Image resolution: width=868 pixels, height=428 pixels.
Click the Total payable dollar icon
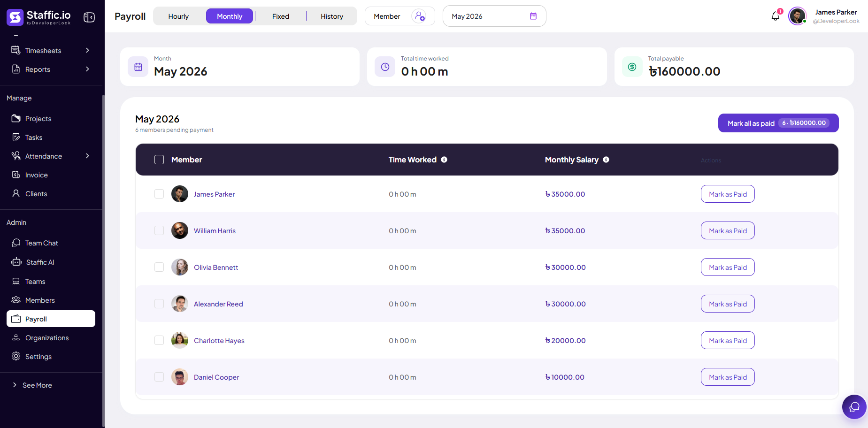(x=632, y=67)
